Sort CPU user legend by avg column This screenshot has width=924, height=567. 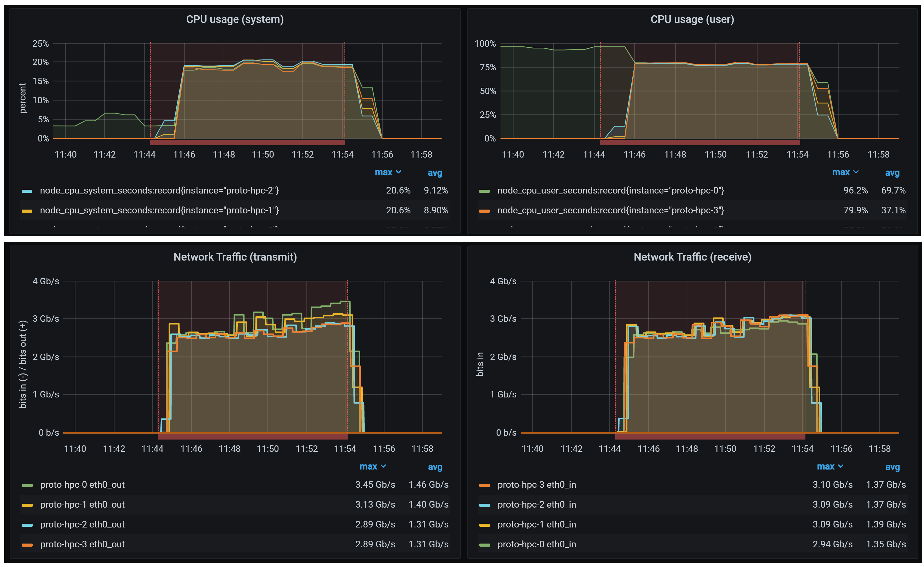click(892, 173)
